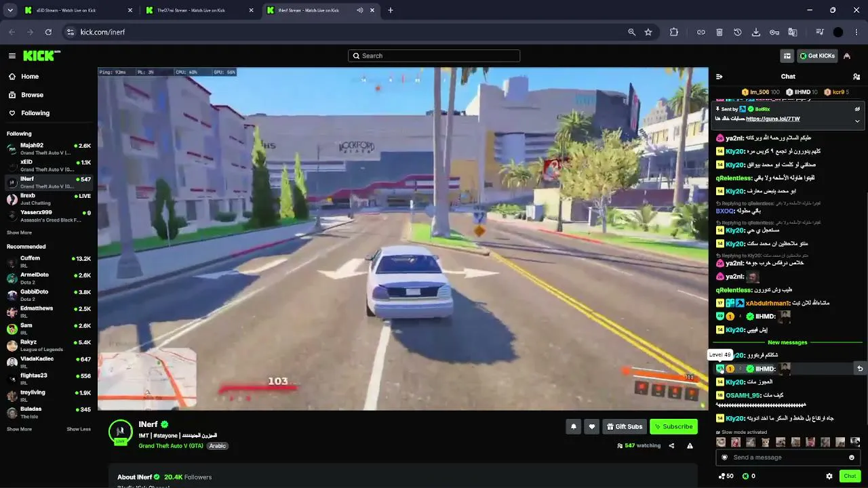Open Rakyz recommended channel
The image size is (868, 488).
pyautogui.click(x=49, y=345)
